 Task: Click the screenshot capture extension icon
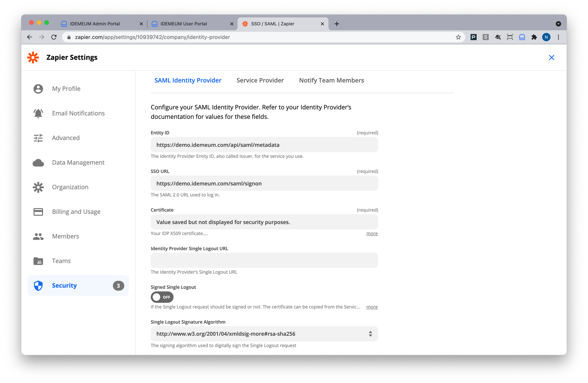pyautogui.click(x=510, y=37)
